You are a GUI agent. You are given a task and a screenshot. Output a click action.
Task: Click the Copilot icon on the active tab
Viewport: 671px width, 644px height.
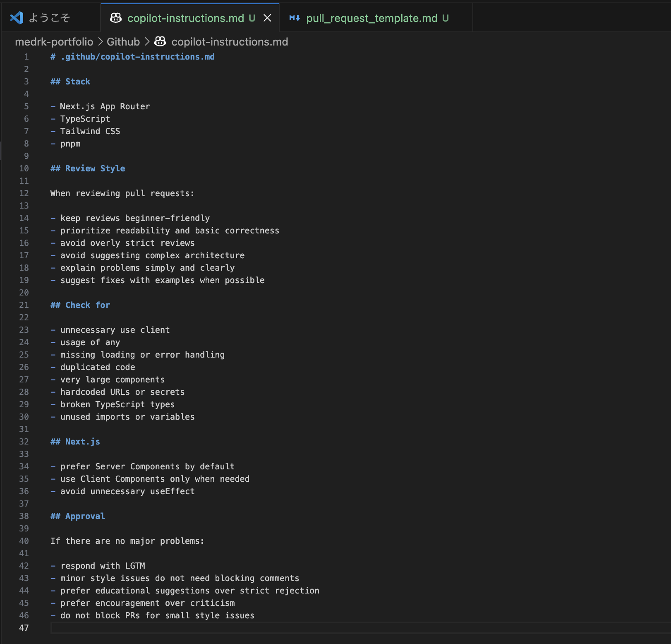116,18
